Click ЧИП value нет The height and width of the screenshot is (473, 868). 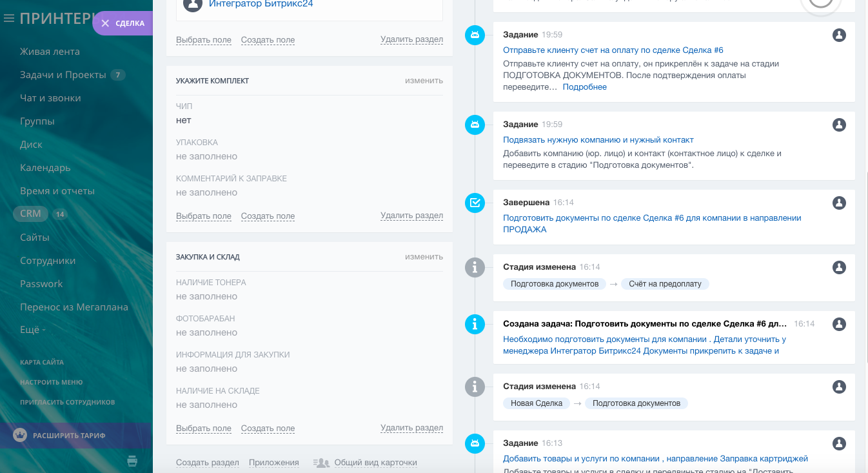point(184,120)
